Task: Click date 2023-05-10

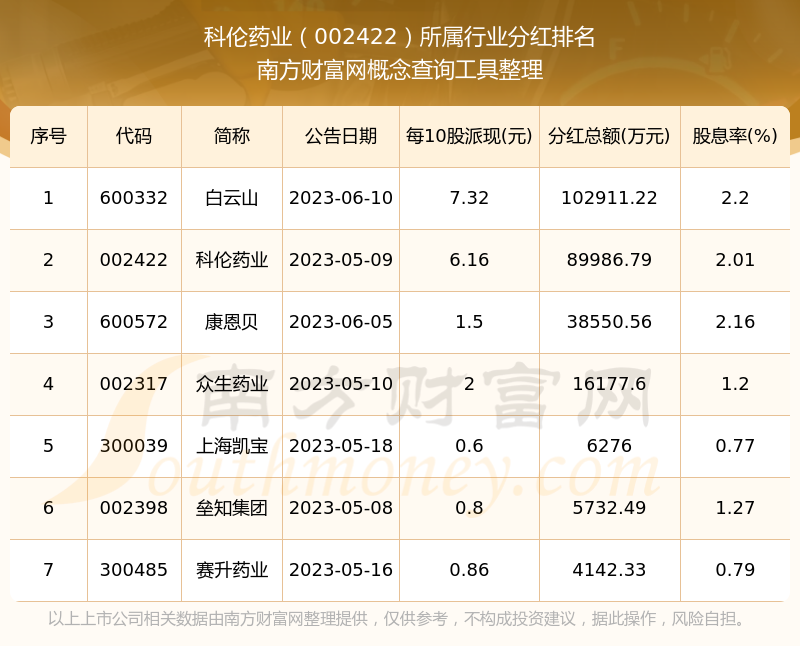Action: point(341,384)
